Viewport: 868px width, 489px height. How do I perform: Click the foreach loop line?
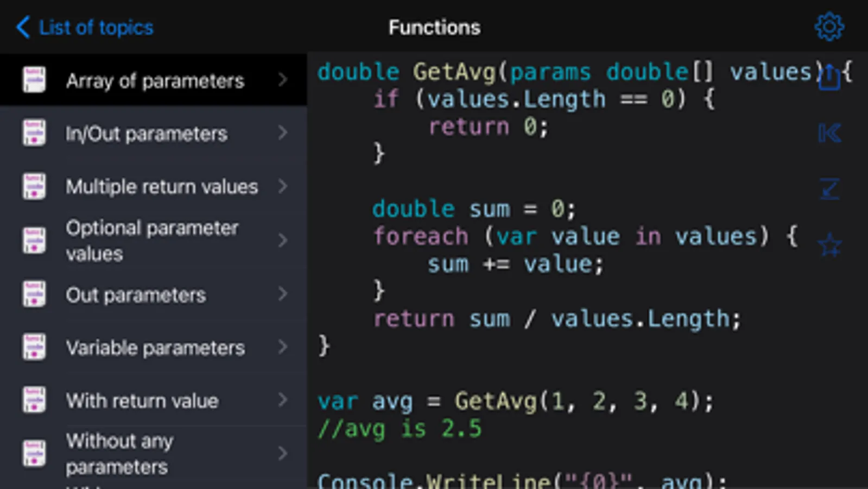click(x=585, y=237)
